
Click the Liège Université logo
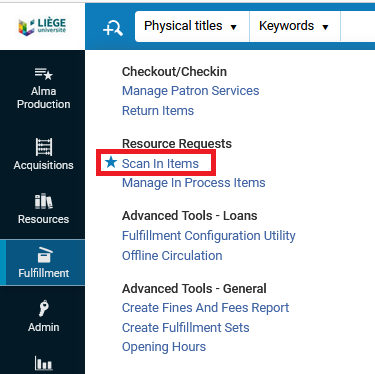pyautogui.click(x=43, y=26)
